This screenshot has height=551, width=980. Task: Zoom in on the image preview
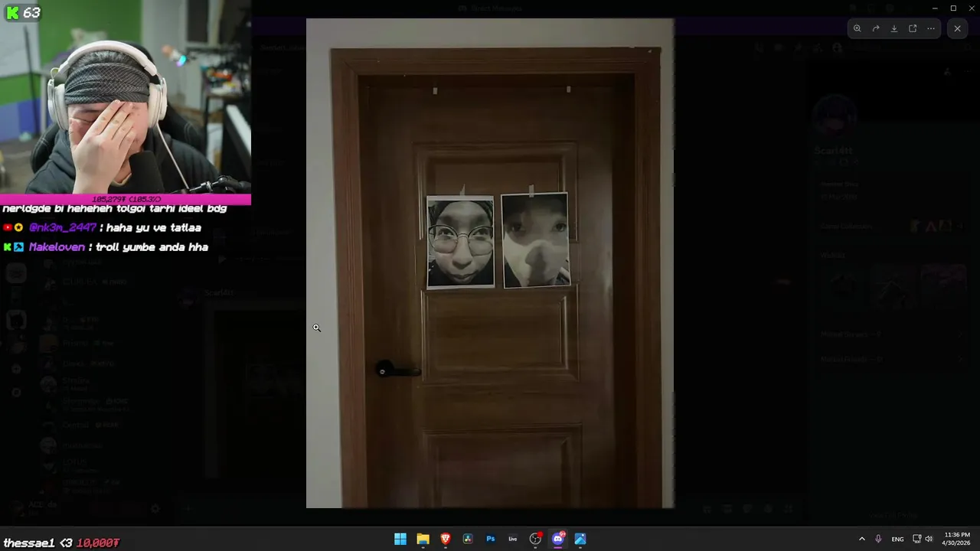(x=857, y=28)
